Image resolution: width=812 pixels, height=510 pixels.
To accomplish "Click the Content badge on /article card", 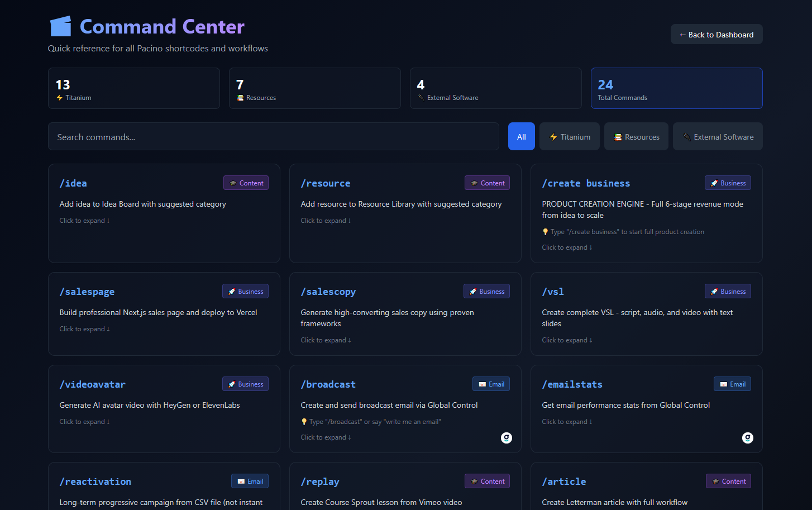I will point(728,482).
